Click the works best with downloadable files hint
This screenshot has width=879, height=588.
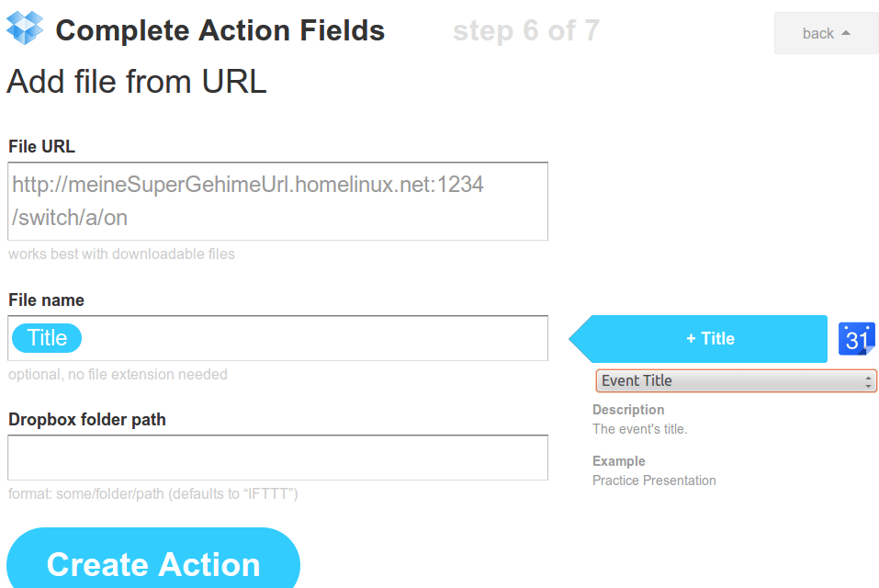[121, 254]
